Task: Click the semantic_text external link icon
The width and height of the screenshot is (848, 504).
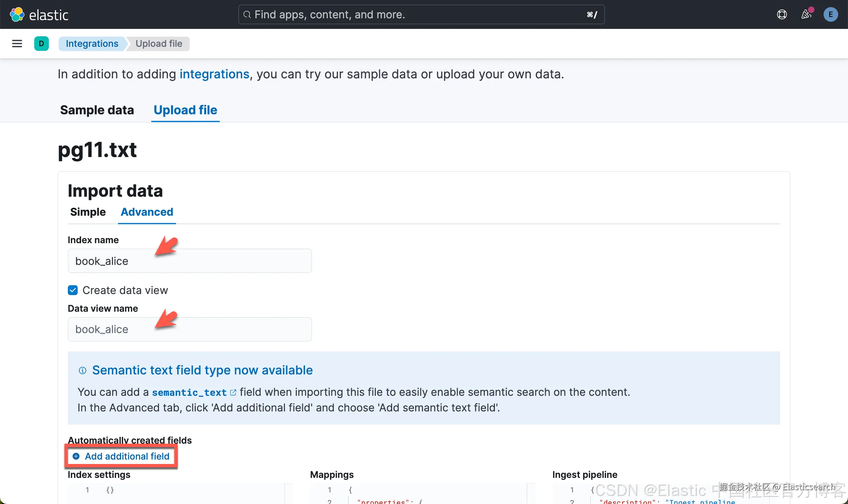Action: click(233, 392)
